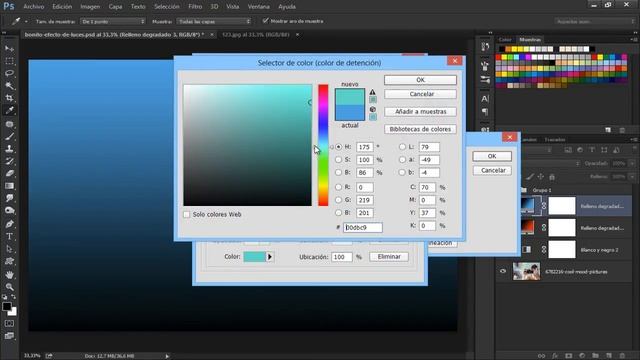Click gradient stop Color swatch
The image size is (640, 360).
255,257
